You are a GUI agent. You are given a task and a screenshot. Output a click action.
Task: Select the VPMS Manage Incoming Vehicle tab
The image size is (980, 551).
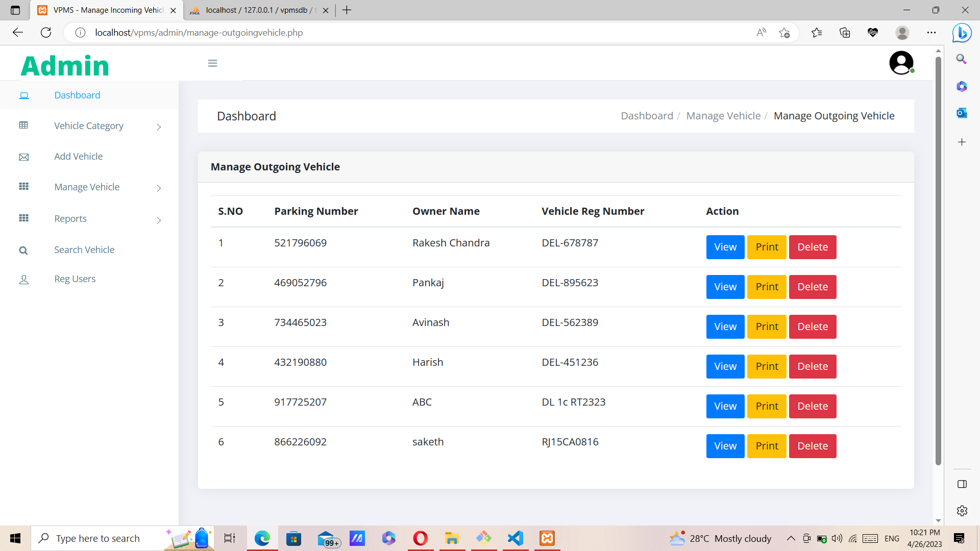(102, 10)
